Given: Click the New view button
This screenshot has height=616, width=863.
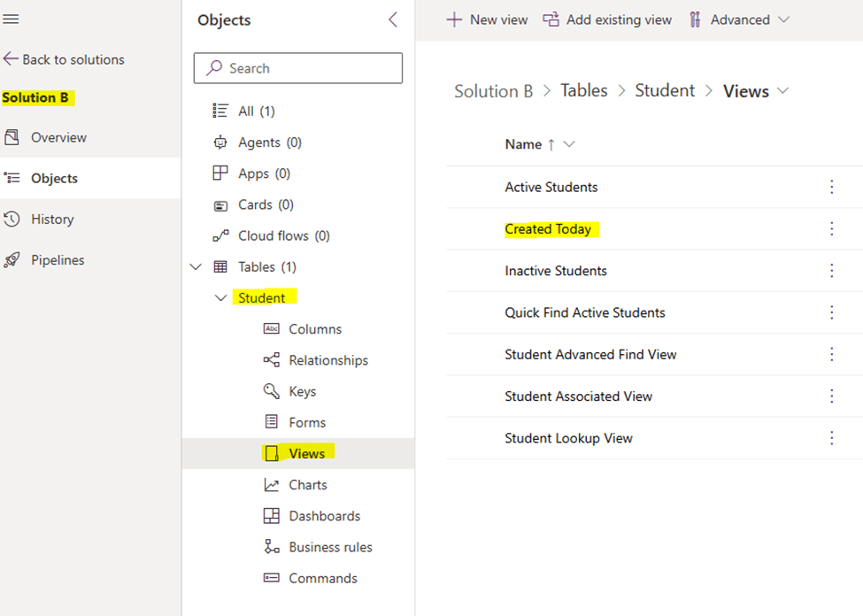Looking at the screenshot, I should pyautogui.click(x=487, y=19).
